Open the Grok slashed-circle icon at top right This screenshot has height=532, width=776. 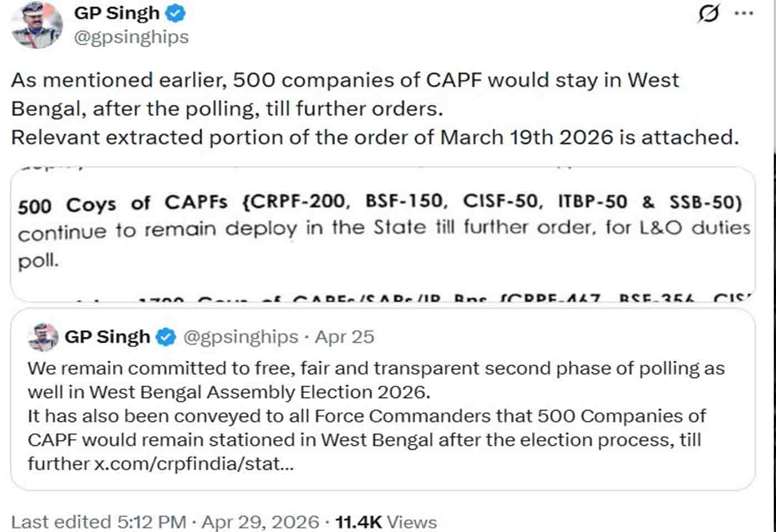(x=708, y=13)
